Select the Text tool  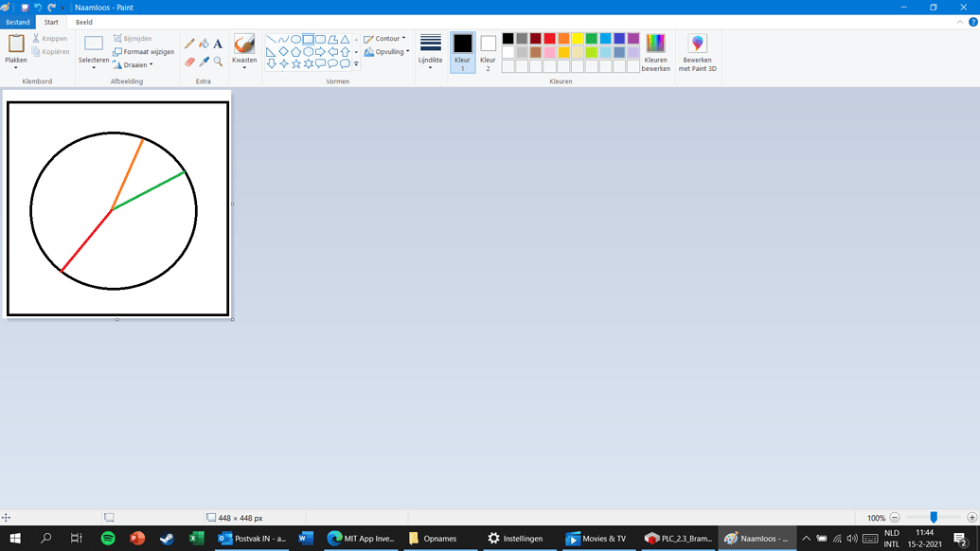218,44
